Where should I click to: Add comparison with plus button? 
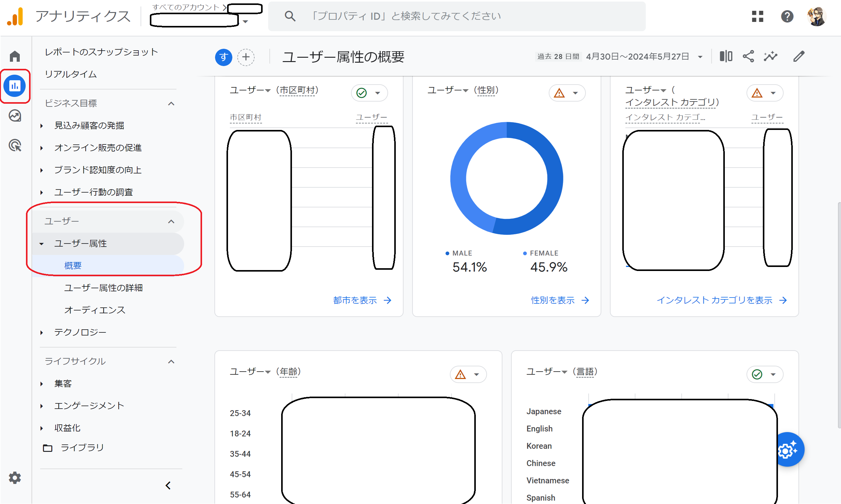pos(245,57)
